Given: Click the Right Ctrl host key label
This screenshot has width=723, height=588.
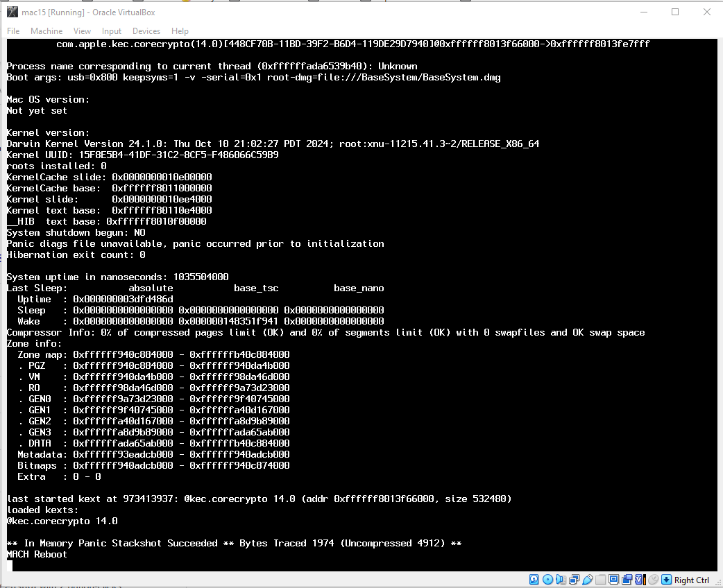Looking at the screenshot, I should (692, 580).
